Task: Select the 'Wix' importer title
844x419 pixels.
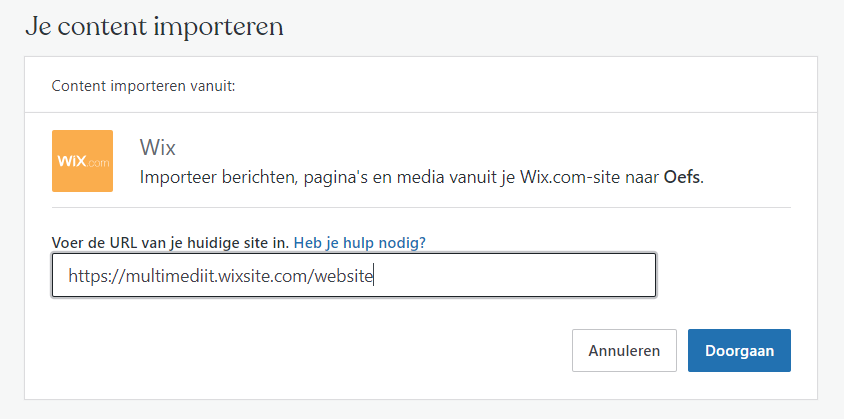Action: [x=157, y=147]
